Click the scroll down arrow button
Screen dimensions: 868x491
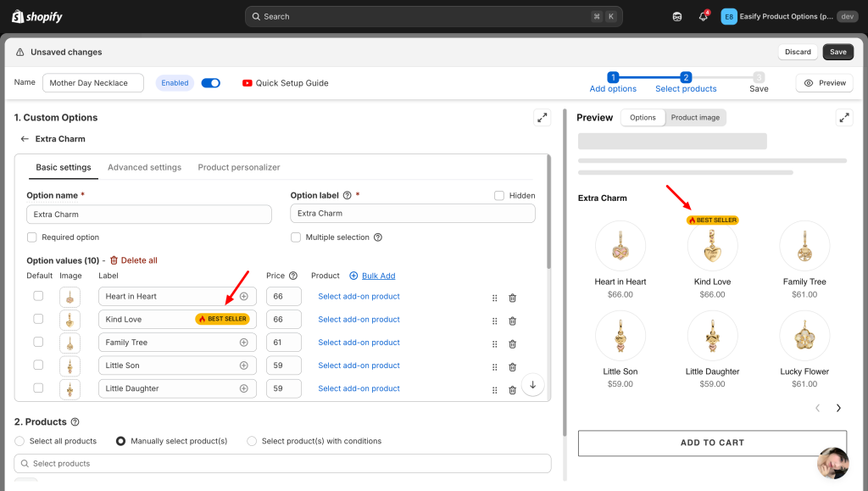point(532,384)
